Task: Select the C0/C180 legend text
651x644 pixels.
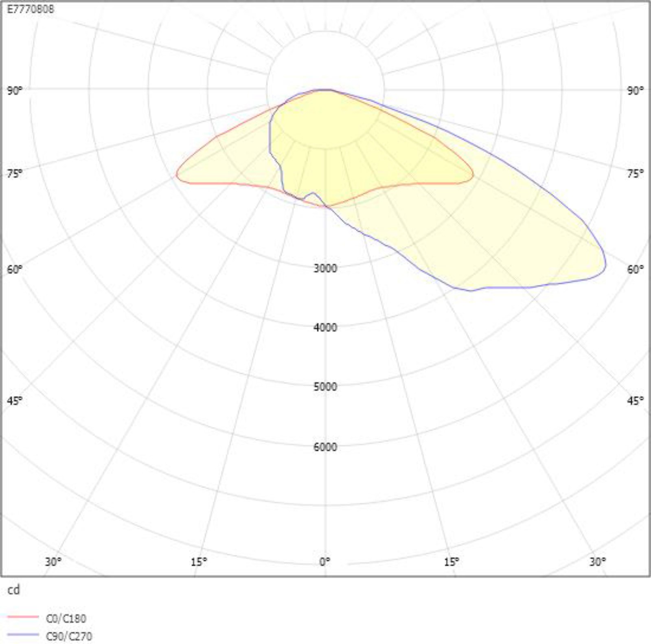Action: point(66,618)
